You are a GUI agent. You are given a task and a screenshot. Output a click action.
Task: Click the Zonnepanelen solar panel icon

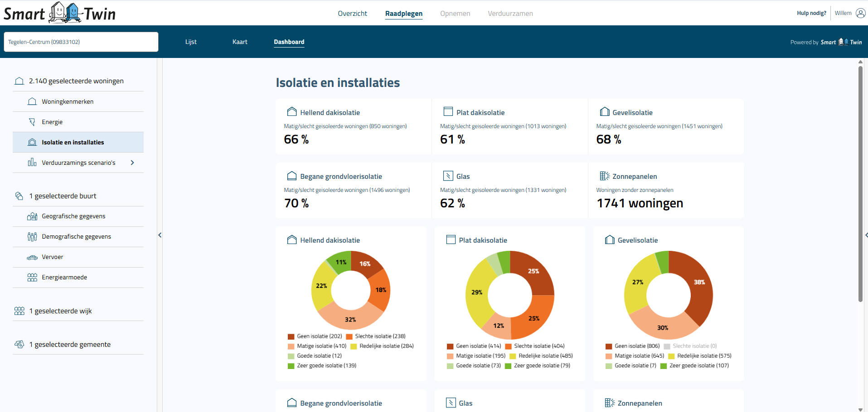coord(604,176)
